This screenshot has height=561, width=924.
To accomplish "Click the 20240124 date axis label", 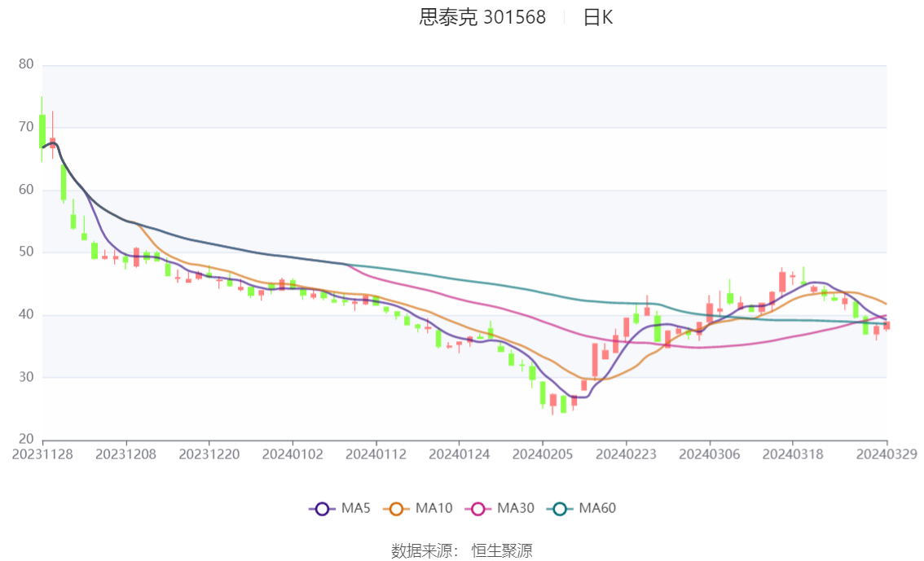I will click(459, 454).
